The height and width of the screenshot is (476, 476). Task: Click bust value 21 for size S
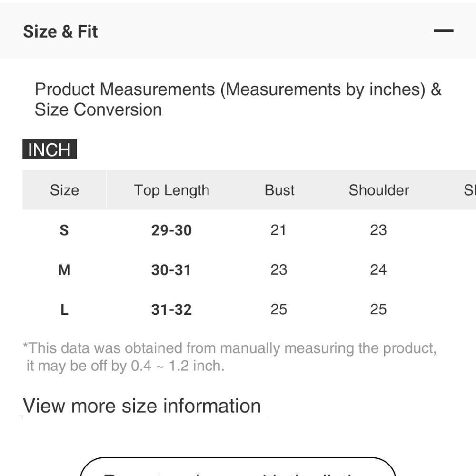point(278,230)
